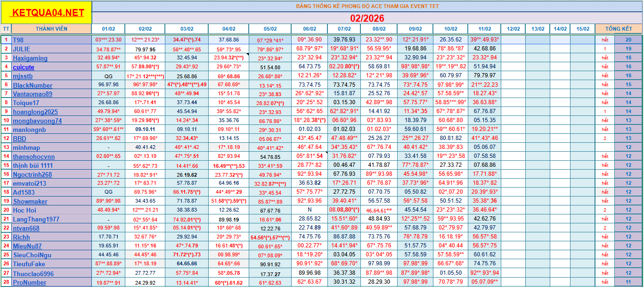Viewport: 644px width, 287px height.
Task: Select the cuicute member link
Action: coord(24,67)
